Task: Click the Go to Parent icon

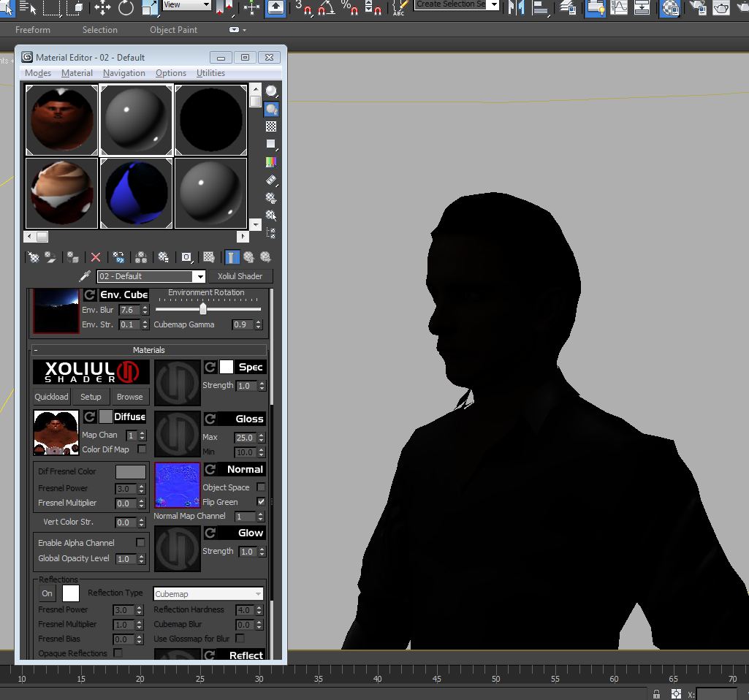Action: (x=248, y=257)
